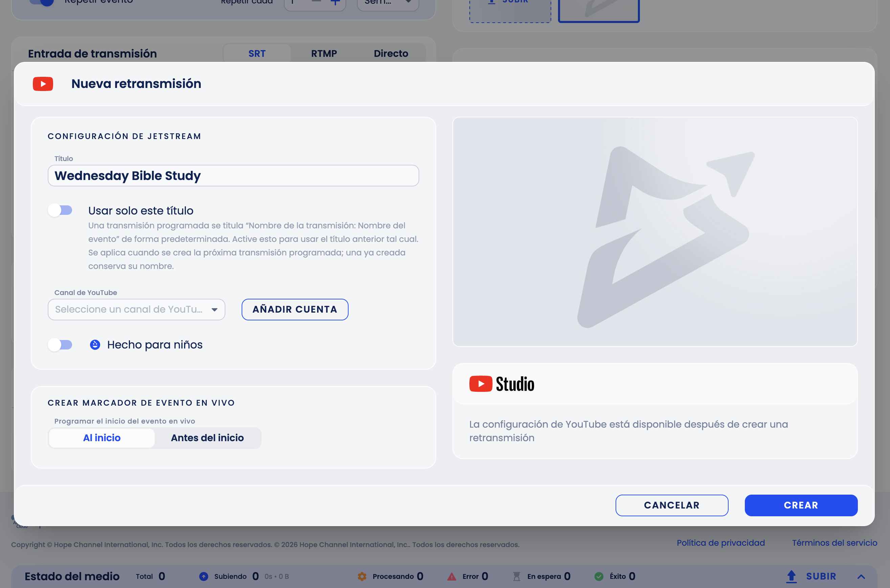Viewport: 890px width, 588px height.
Task: Click AÑADIR CUENTA button
Action: (295, 309)
